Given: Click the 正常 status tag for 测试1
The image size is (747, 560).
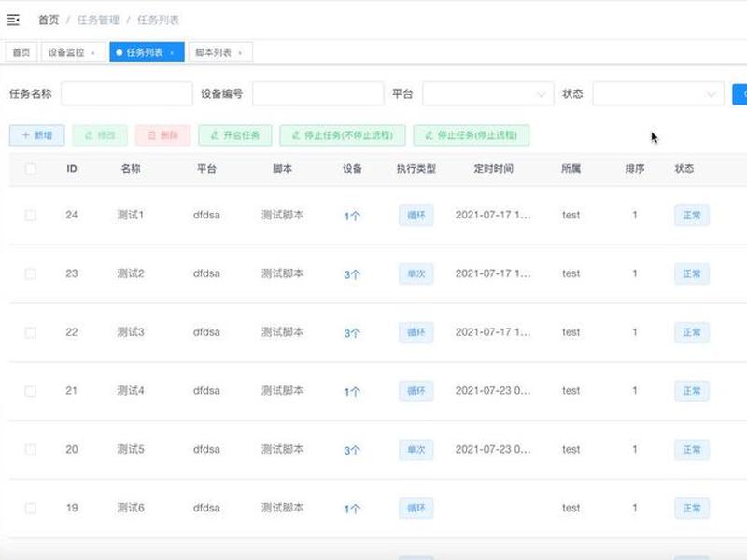Looking at the screenshot, I should tap(692, 216).
